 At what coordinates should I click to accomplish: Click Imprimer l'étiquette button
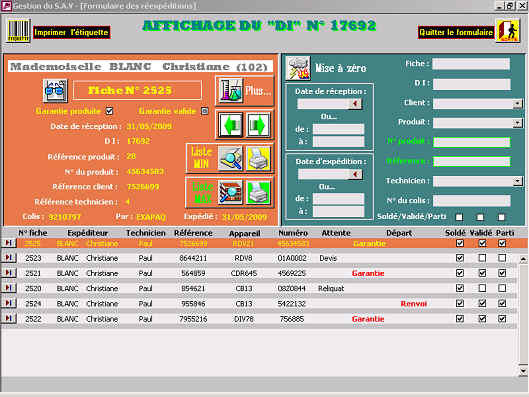pos(72,32)
